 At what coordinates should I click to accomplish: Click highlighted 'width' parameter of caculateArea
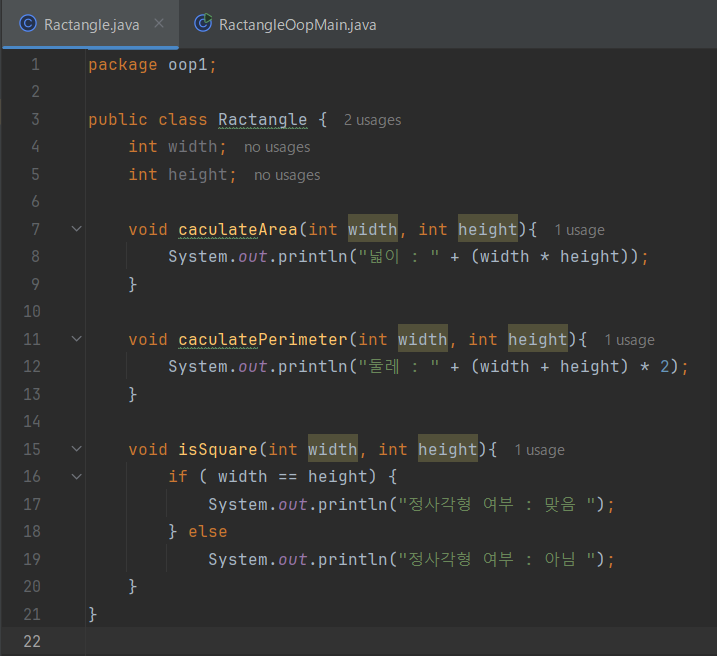tap(373, 229)
